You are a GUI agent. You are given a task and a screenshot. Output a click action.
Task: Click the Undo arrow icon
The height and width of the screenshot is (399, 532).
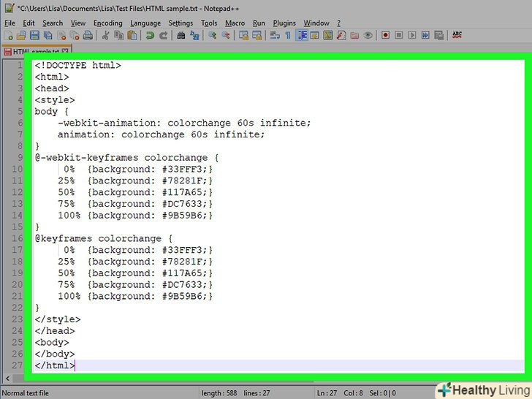[150, 35]
